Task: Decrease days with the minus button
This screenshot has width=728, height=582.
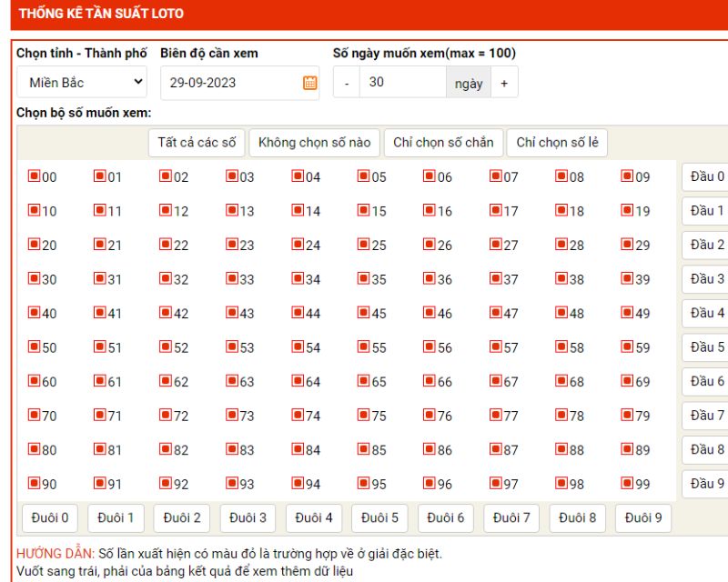Action: (x=347, y=83)
